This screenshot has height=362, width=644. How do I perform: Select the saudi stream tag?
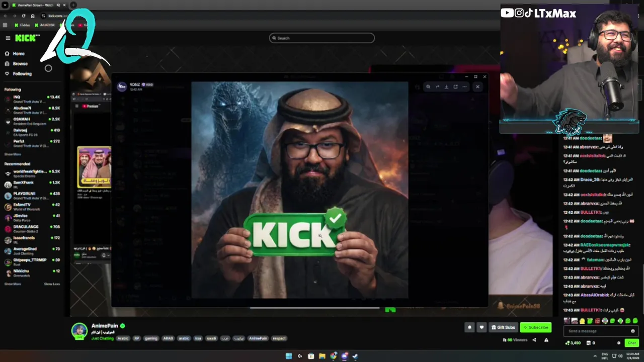[212, 338]
